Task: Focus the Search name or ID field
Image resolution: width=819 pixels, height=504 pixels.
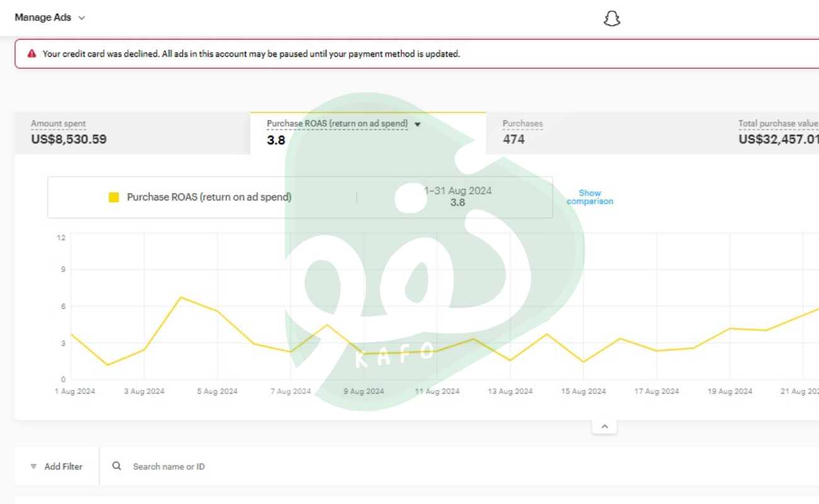Action: coord(252,467)
